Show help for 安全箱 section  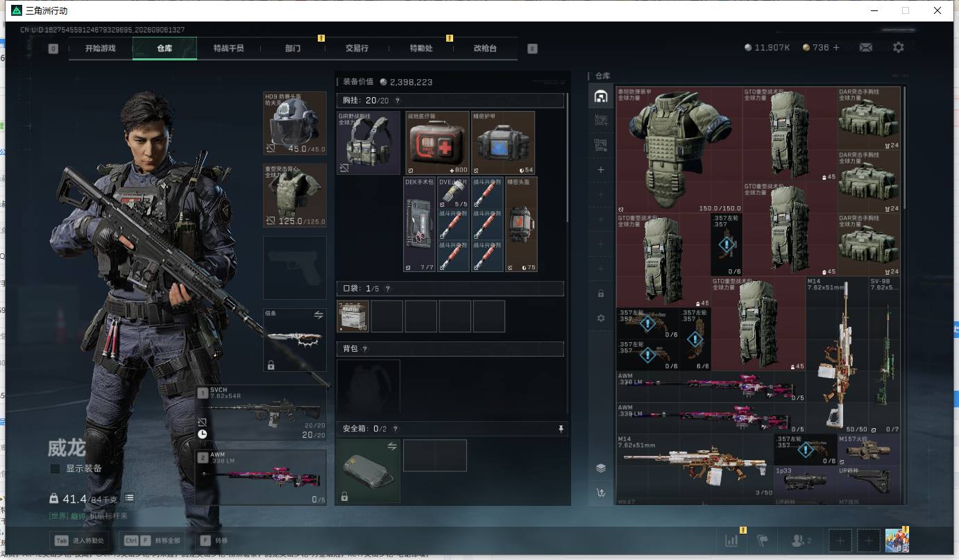(396, 429)
